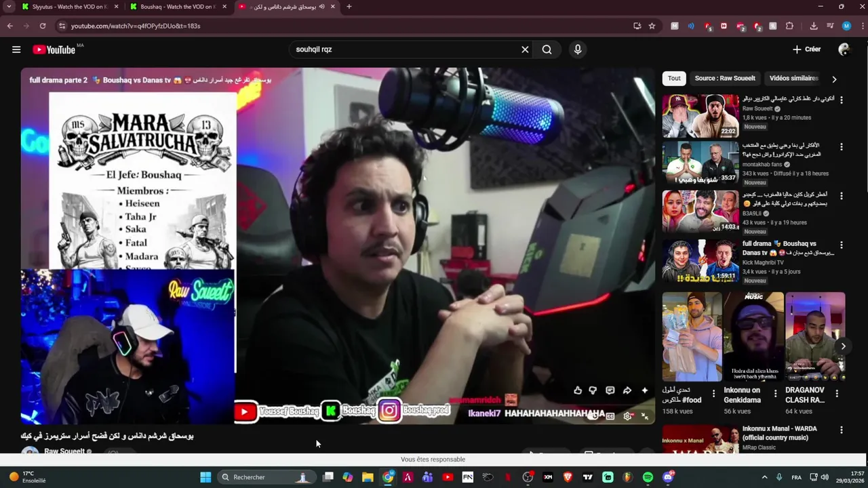This screenshot has width=868, height=488.
Task: Open the player settings gear
Action: [628, 416]
